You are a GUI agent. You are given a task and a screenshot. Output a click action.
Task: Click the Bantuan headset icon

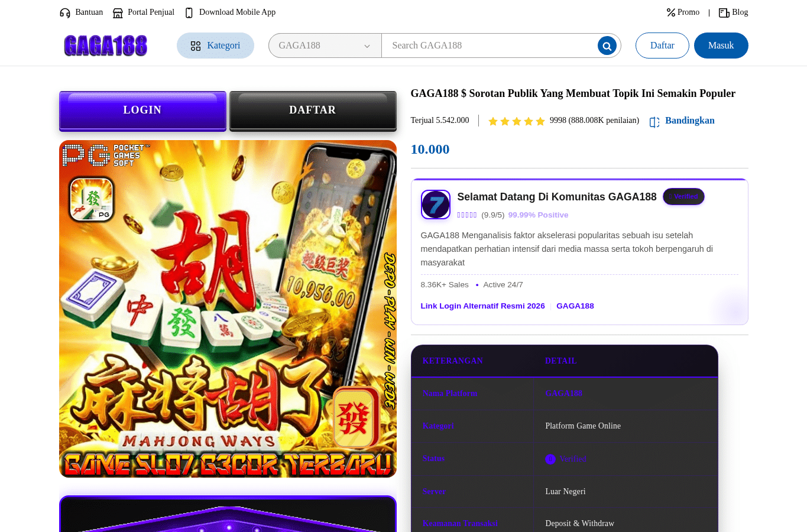coord(65,13)
